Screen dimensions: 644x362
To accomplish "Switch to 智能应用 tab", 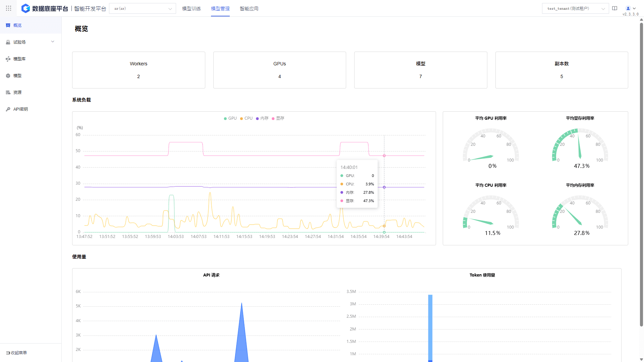I will click(249, 9).
